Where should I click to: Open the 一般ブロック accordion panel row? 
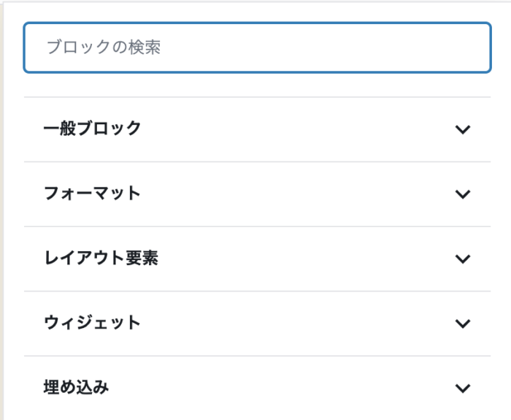pos(257,129)
